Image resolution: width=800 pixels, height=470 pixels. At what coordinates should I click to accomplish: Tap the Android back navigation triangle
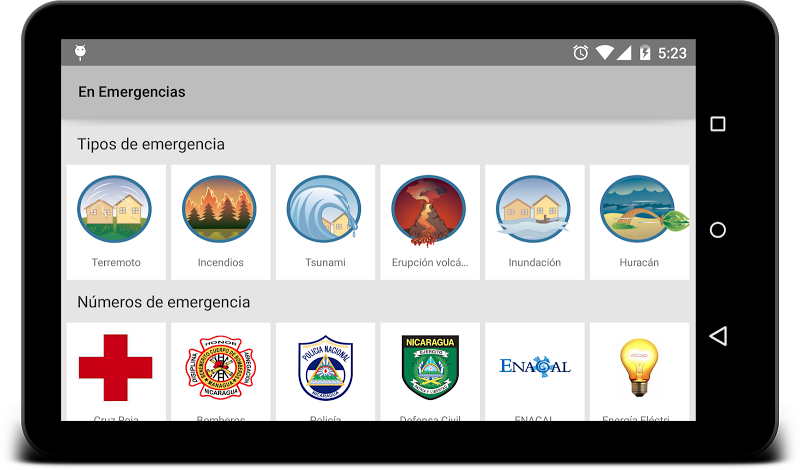[718, 336]
